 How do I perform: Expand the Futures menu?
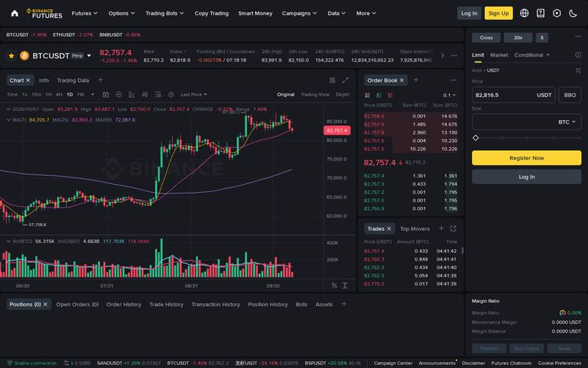(x=85, y=13)
